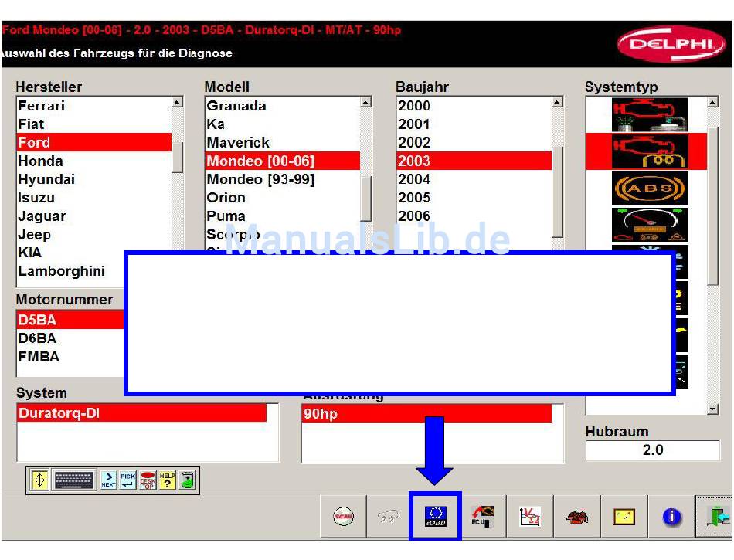
Task: Pick Puma model
Action: 283,216
